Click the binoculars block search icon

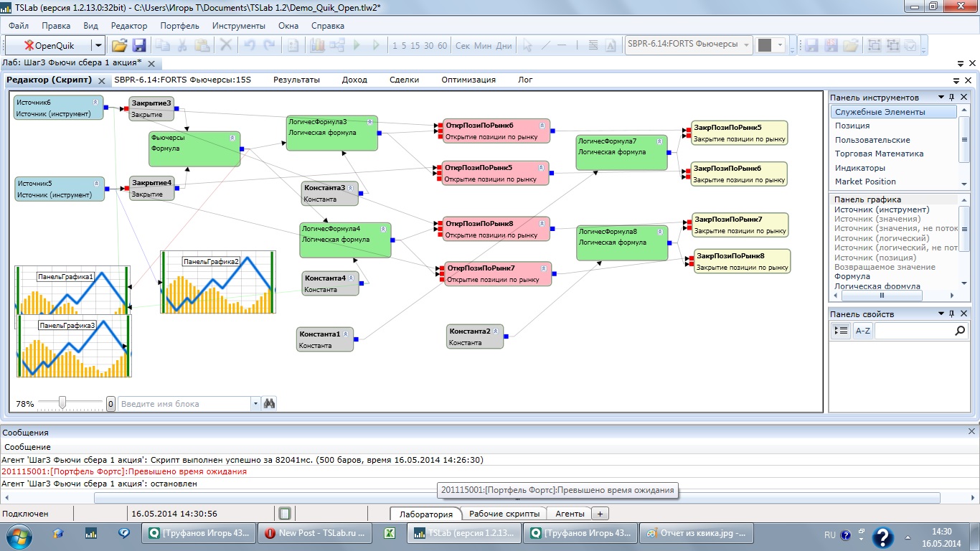tap(270, 404)
